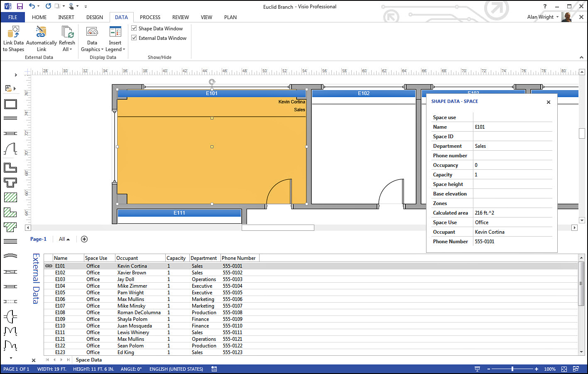
Task: Click the Data Graphics gauge icon
Action: point(92,32)
